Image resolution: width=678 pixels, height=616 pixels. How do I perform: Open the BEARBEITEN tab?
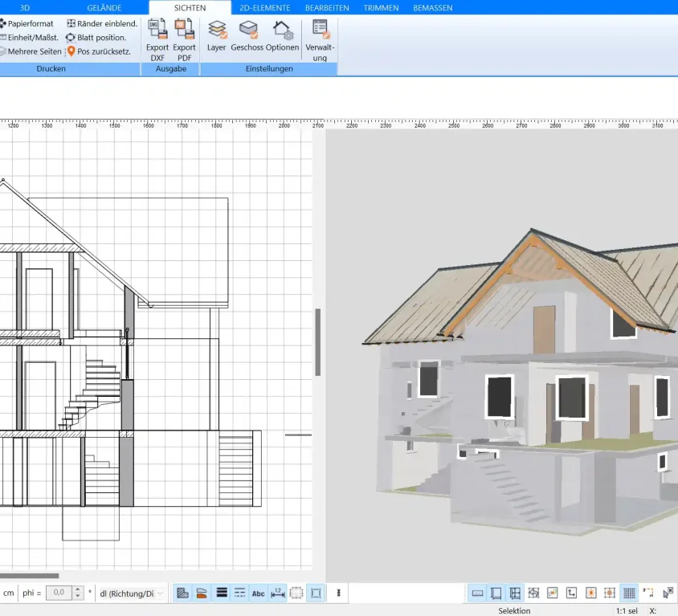(327, 8)
